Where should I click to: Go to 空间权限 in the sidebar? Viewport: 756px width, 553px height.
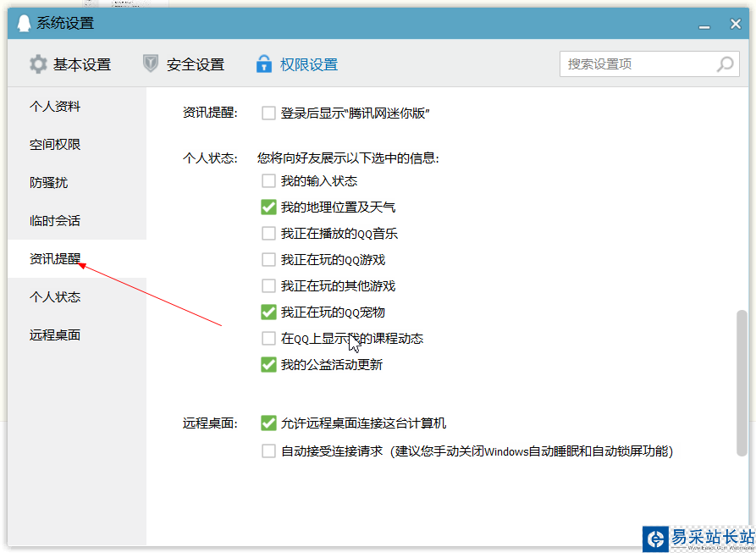(x=55, y=145)
